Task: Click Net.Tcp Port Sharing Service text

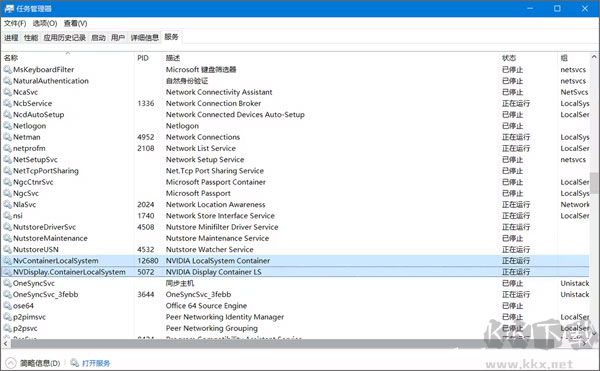Action: [215, 171]
